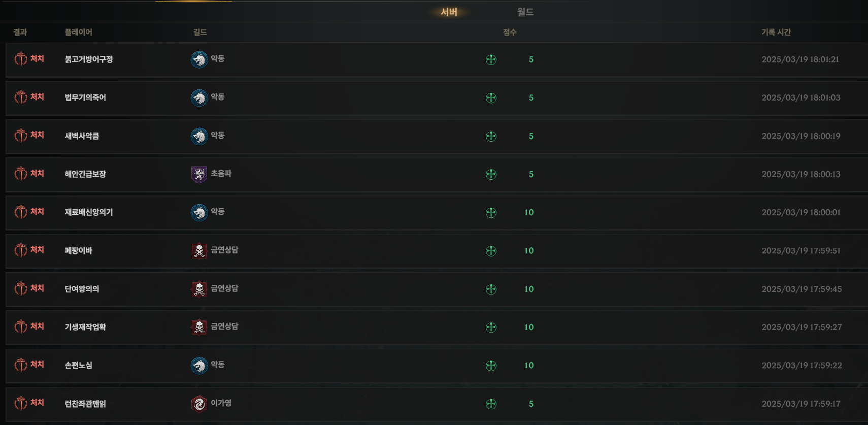The width and height of the screenshot is (868, 425).
Task: Switch to the 서버 tab
Action: click(x=449, y=12)
